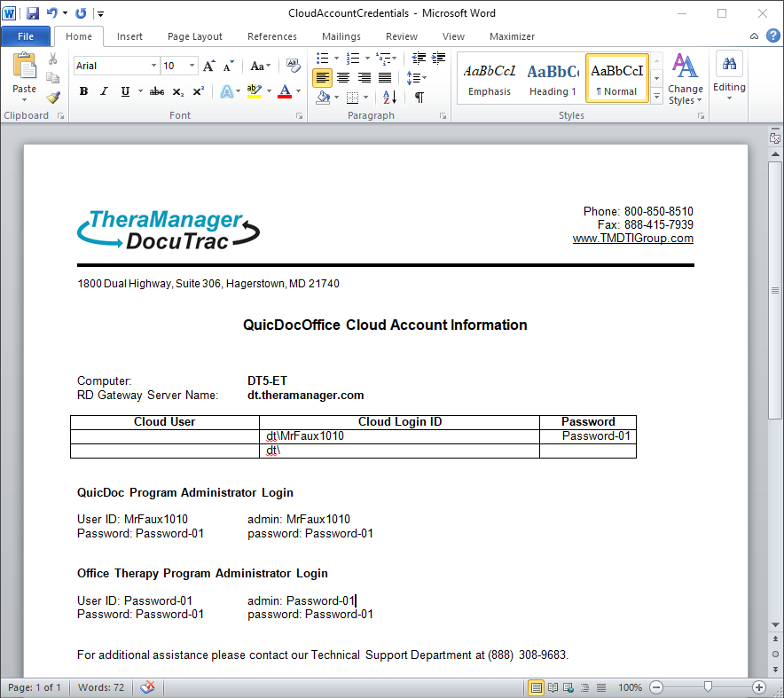The image size is (784, 698).
Task: Select the Format Painter brush
Action: pos(53,97)
